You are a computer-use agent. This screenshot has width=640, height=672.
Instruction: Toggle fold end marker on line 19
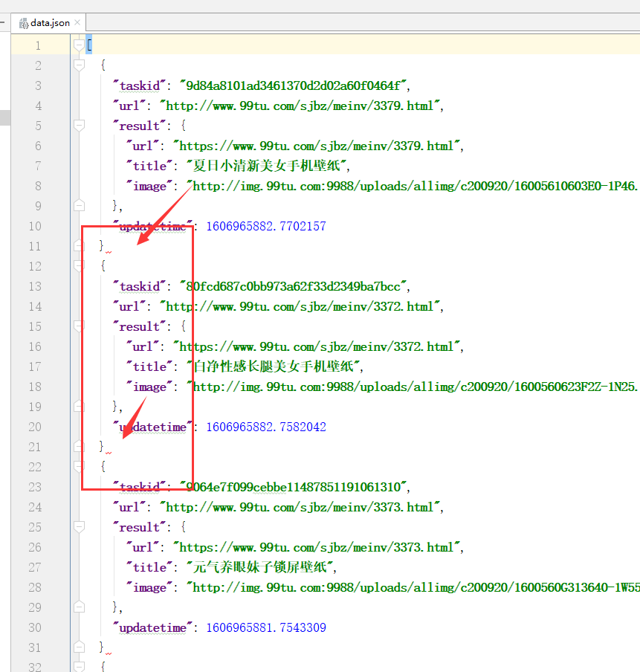pos(79,407)
